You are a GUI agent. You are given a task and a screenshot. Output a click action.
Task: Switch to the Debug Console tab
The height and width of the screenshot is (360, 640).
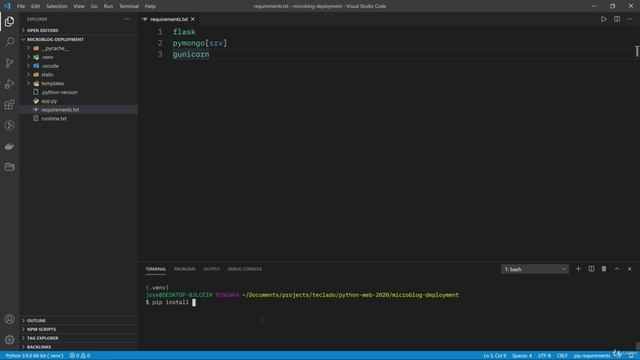tap(245, 269)
